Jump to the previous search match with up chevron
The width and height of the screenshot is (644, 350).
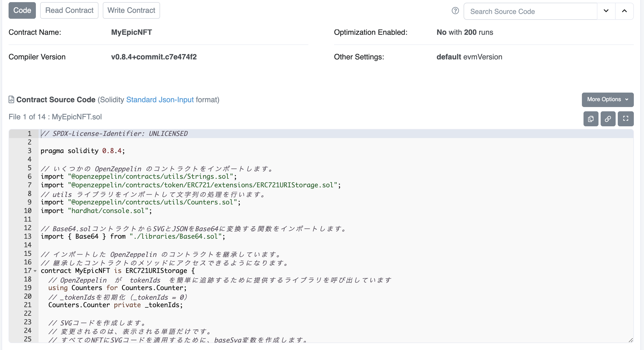624,11
